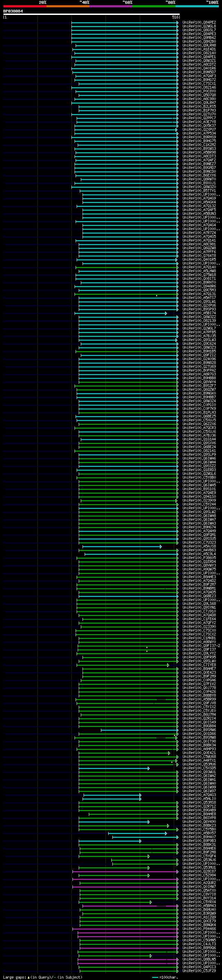
Task: Select hit label UniRef100_A5BM43
Action: tap(199, 906)
